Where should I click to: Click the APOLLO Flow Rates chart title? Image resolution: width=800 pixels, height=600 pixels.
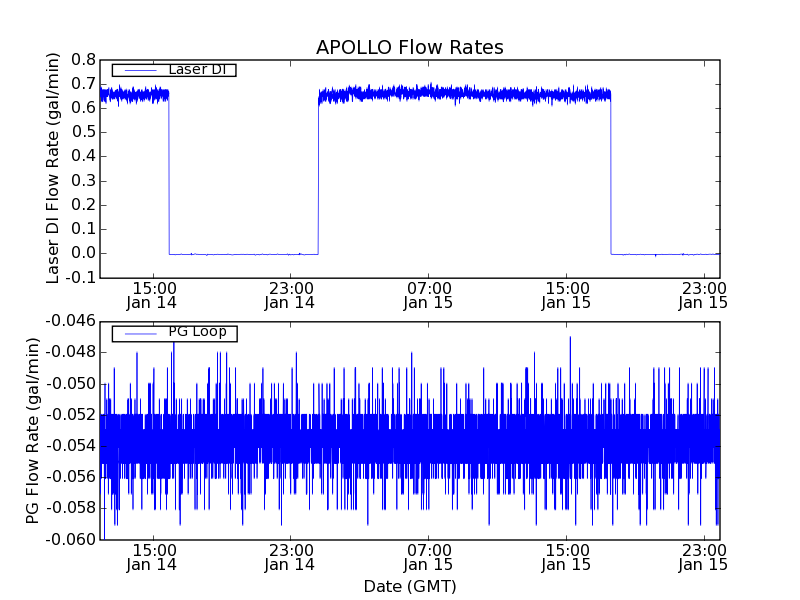[x=409, y=47]
